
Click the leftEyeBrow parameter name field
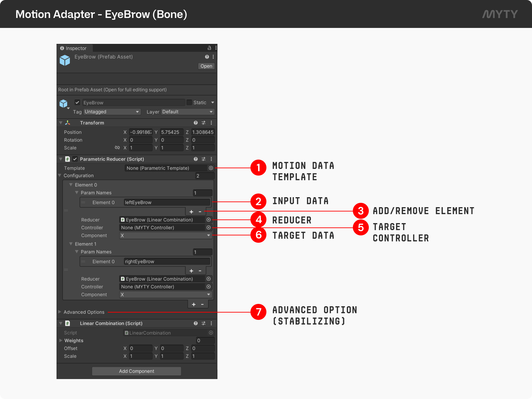click(x=167, y=202)
